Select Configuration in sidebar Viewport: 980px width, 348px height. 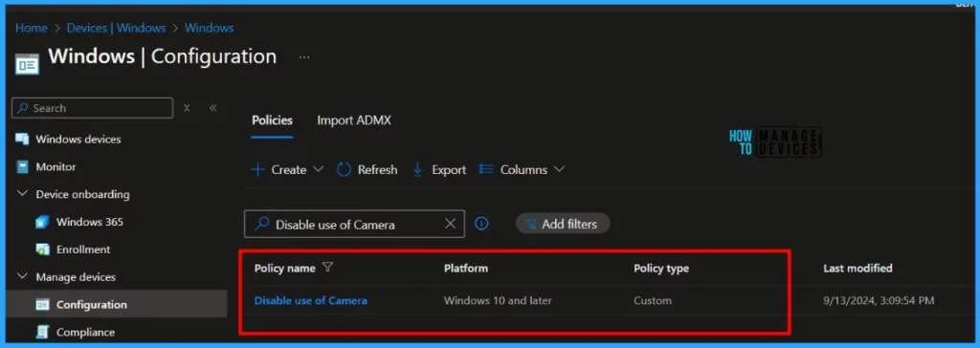(x=91, y=305)
